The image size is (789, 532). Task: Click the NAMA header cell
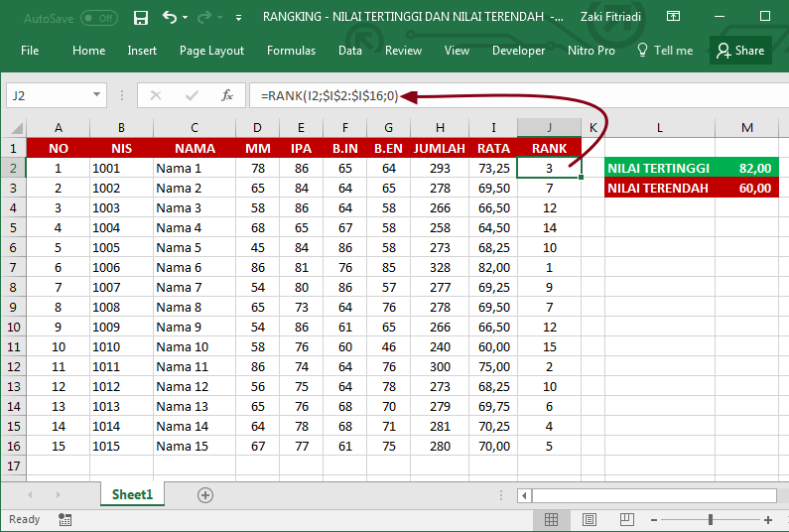(x=195, y=148)
